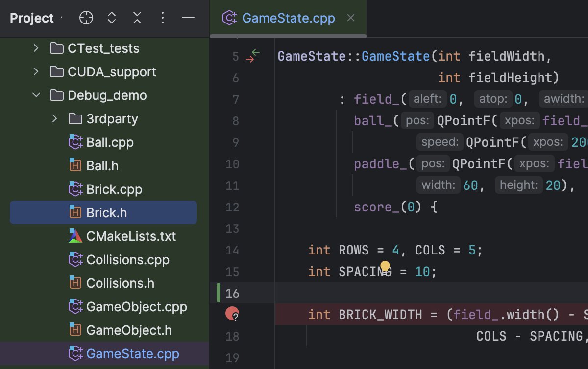
Task: Close the GameState.cpp tab
Action: (350, 18)
